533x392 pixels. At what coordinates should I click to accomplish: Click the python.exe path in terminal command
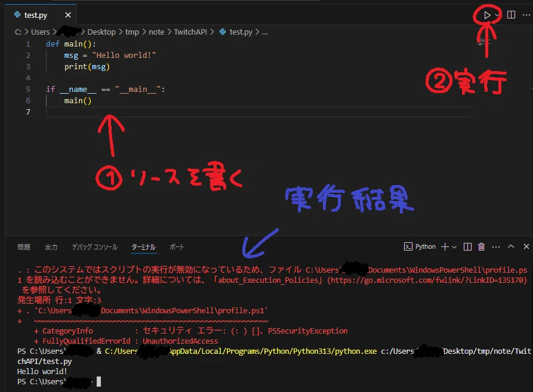(x=241, y=351)
